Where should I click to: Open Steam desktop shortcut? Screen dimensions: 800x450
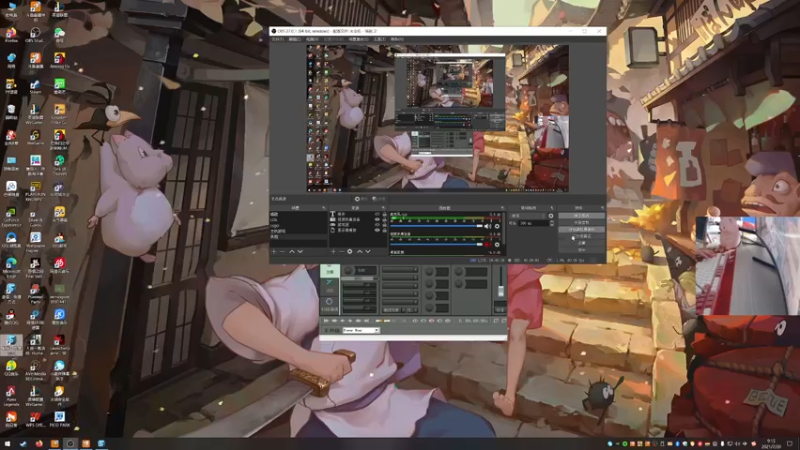click(x=35, y=86)
